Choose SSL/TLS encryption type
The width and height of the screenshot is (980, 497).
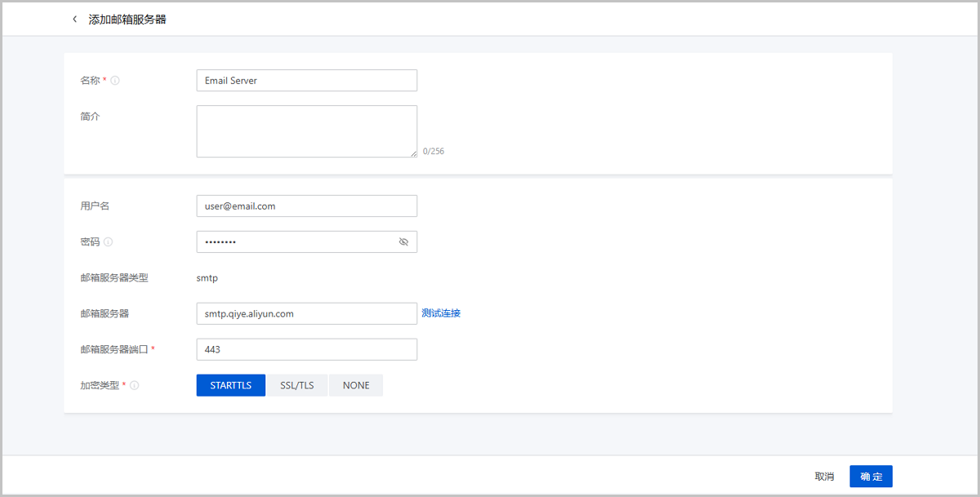[x=297, y=385]
